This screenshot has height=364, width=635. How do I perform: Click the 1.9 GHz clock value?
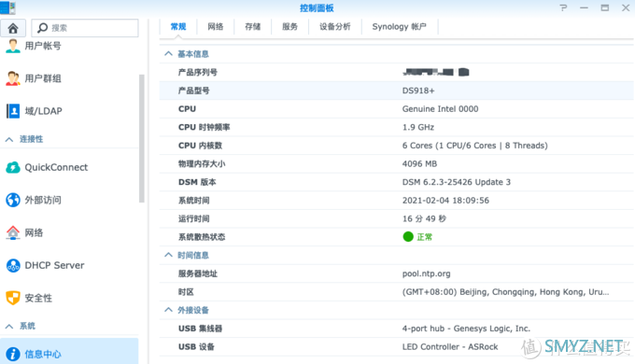[x=418, y=127]
